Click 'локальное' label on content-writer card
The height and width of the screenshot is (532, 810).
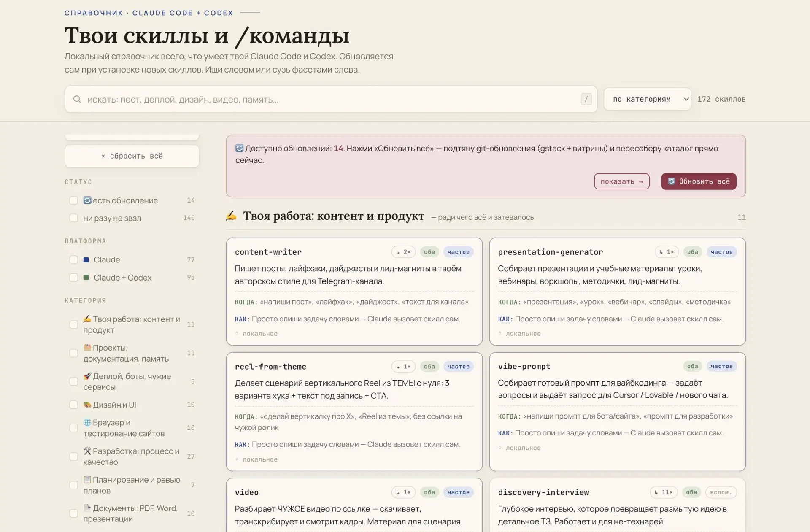coord(260,333)
